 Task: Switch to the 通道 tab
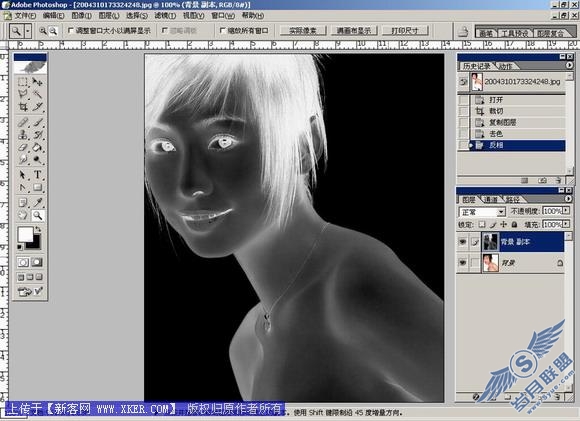[490, 200]
